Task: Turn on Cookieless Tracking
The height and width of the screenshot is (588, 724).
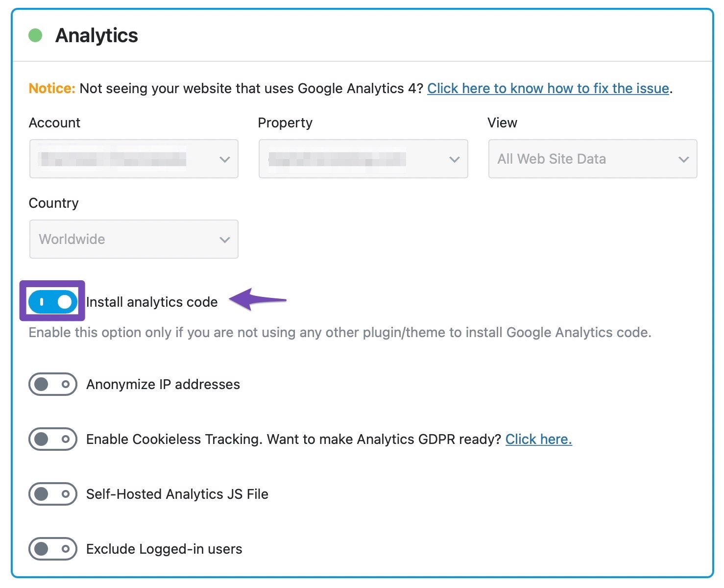Action: point(52,439)
